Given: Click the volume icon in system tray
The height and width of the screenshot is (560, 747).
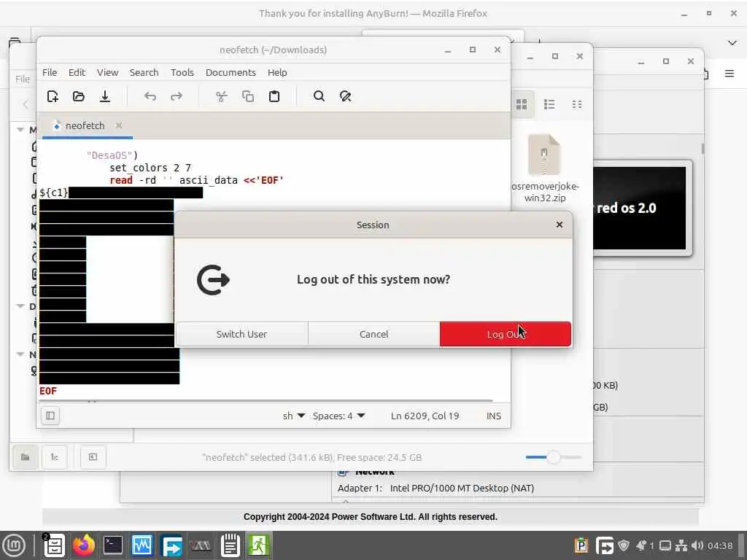Looking at the screenshot, I should pos(697,545).
